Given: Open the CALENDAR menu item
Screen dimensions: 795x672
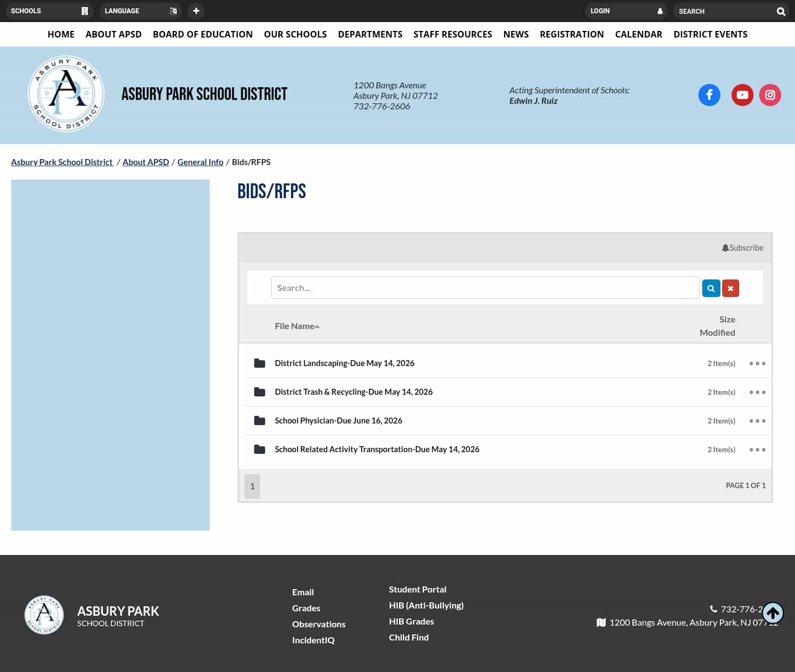Looking at the screenshot, I should click(x=639, y=34).
